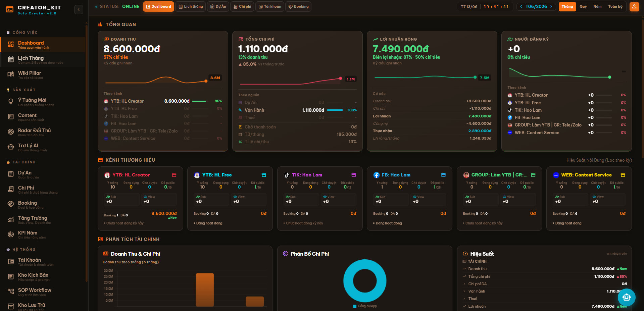
Task: Click the Radar Đối Thủ radar icon
Action: click(11, 132)
